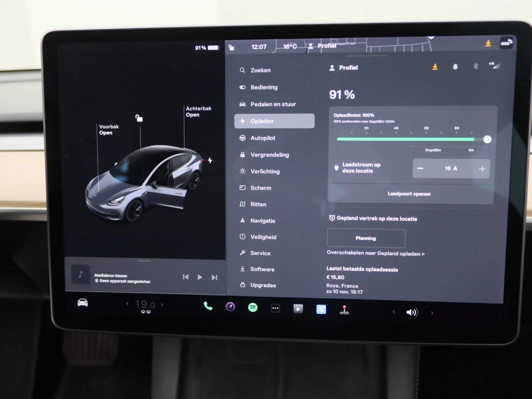532x399 pixels.
Task: Decrease temperature with the left chevron
Action: (127, 304)
